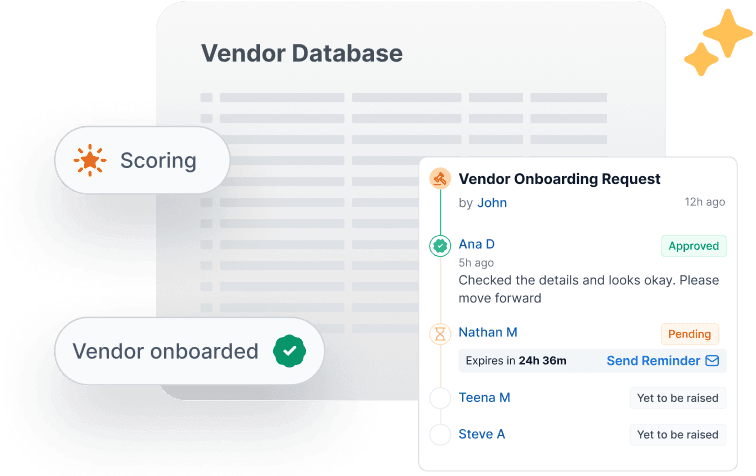Click the Pending status badge

(x=689, y=334)
